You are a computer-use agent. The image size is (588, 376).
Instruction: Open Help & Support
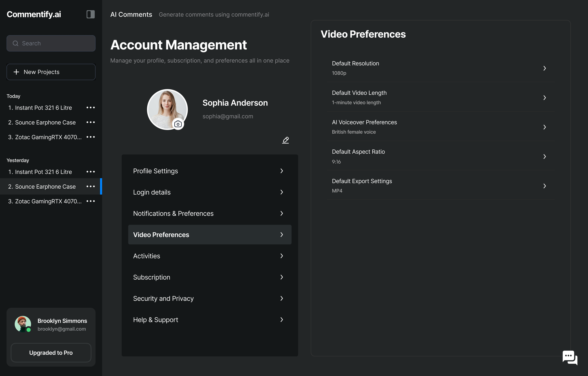(x=210, y=320)
